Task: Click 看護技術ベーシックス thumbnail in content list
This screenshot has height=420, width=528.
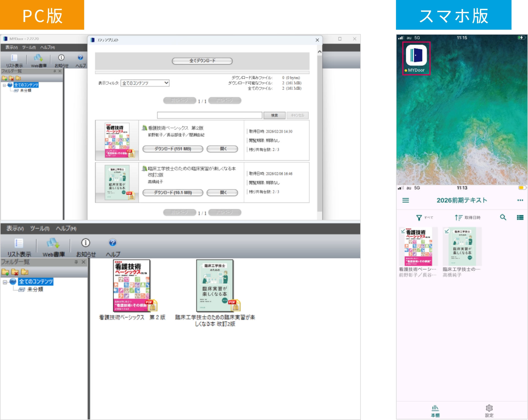Action: coord(117,140)
